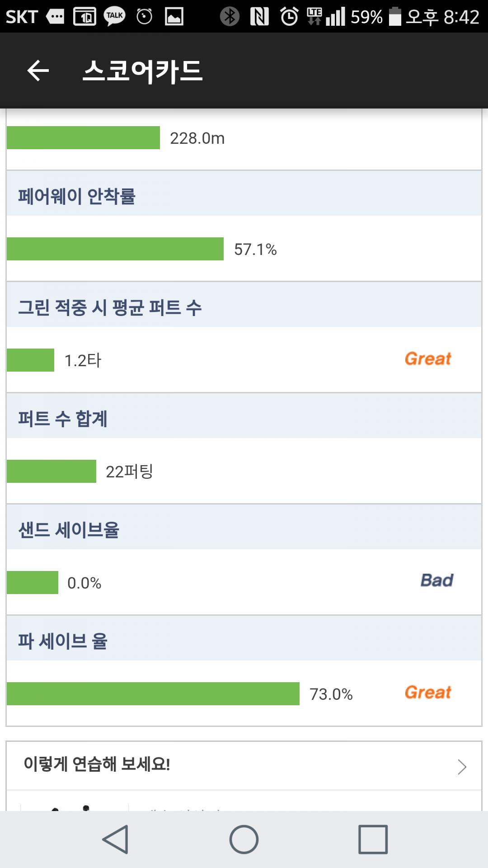Tap the Great label beside 1.2타
Screen dimensions: 488x868
[x=428, y=359]
